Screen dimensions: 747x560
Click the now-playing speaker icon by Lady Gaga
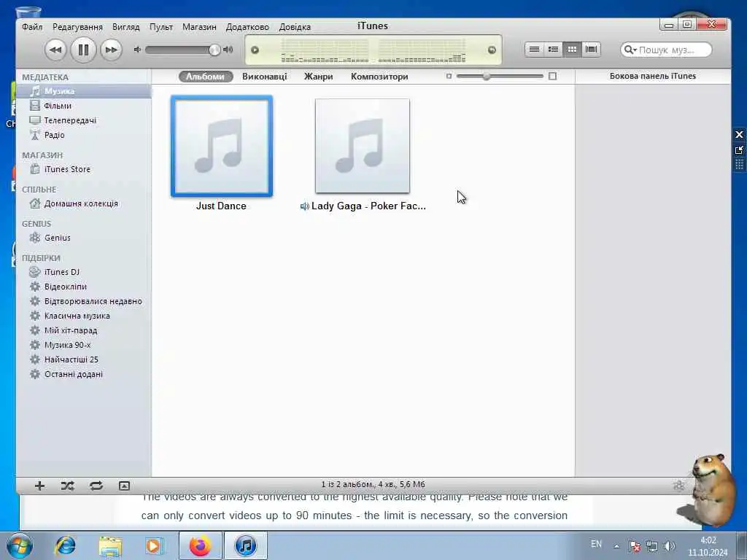coord(304,206)
